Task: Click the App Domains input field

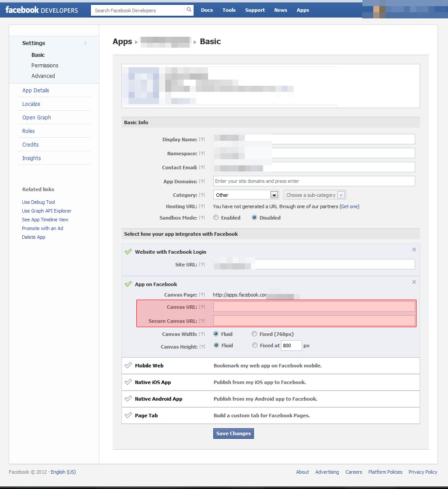Action: tap(314, 181)
